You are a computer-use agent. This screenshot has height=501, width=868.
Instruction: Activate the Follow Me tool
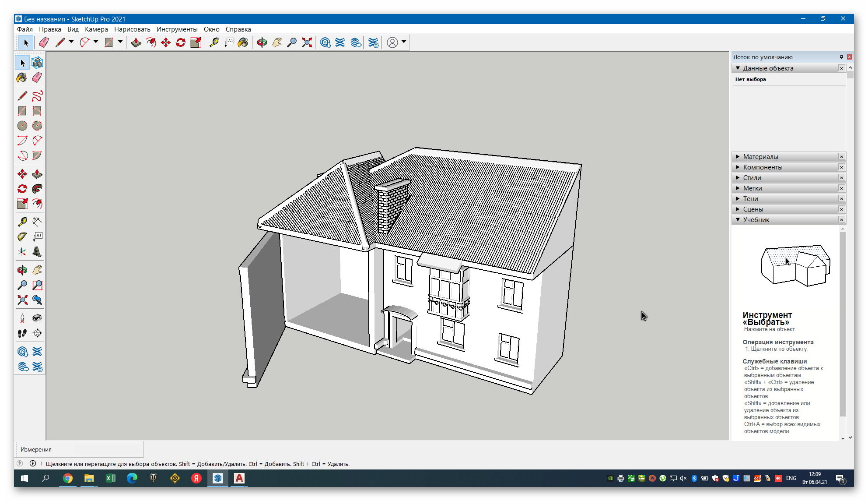37,189
